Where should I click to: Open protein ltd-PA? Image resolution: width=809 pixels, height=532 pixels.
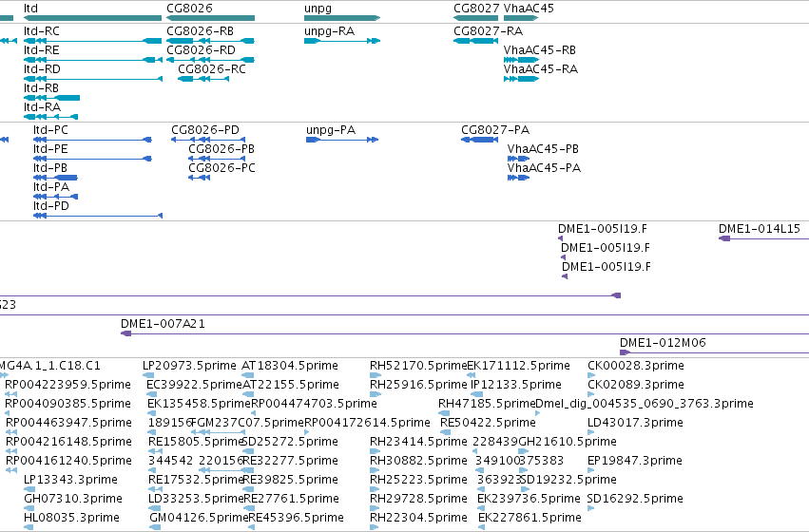[x=51, y=187]
